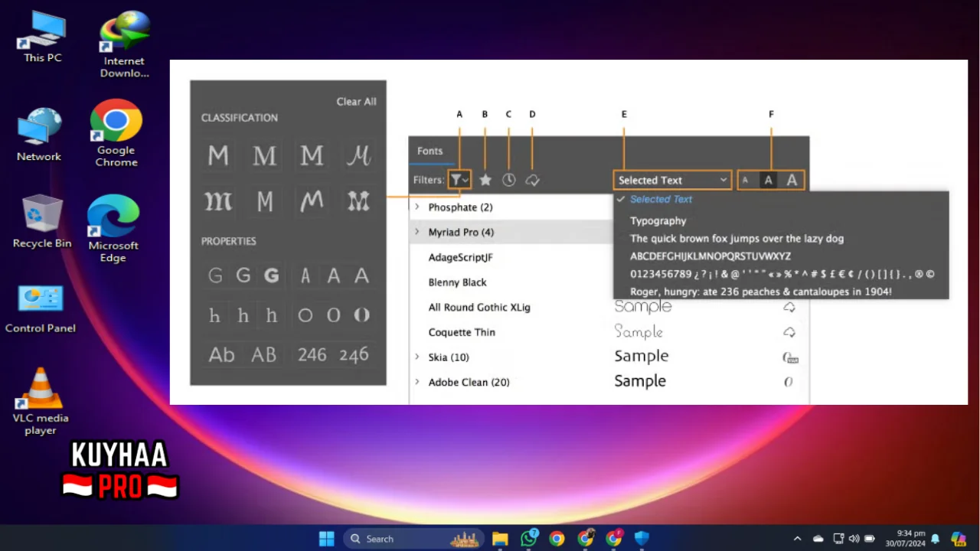Set the small sample text size A
Image resolution: width=980 pixels, height=551 pixels.
(x=745, y=181)
